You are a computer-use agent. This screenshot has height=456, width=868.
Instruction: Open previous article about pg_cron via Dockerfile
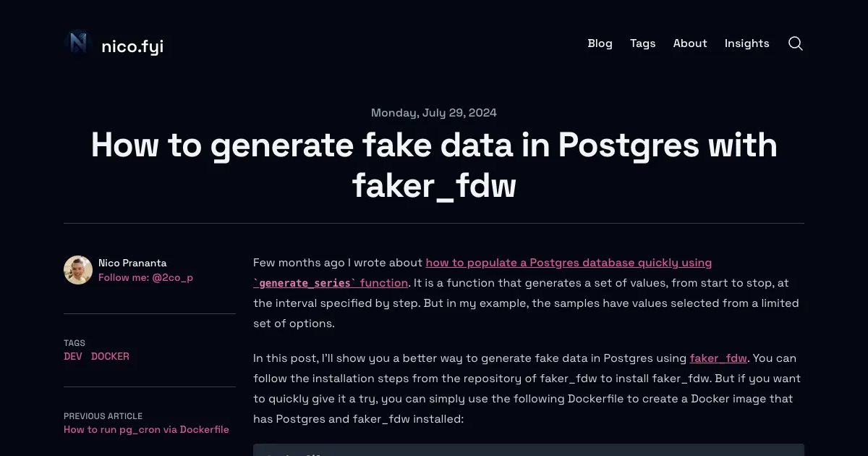coord(146,429)
